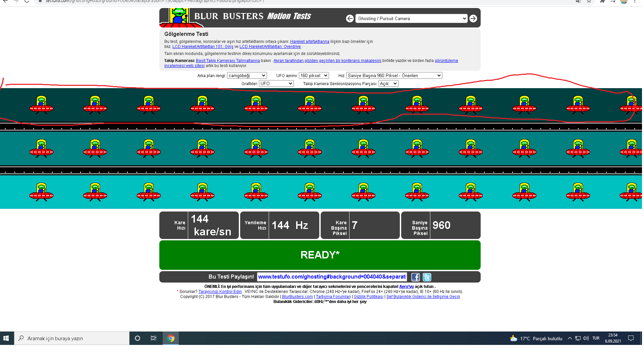Open the UFO ayrımı 160 piksel dropdown
The width and height of the screenshot is (644, 362).
click(x=314, y=76)
